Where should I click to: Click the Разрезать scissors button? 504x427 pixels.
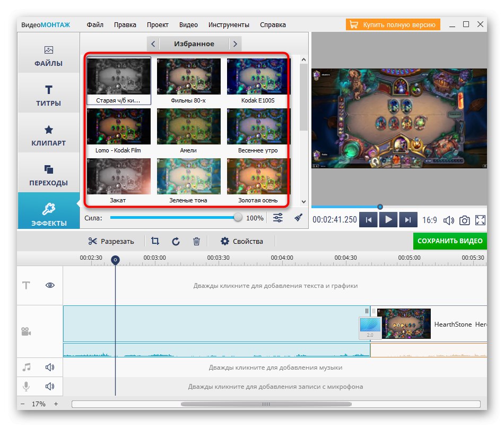(111, 241)
